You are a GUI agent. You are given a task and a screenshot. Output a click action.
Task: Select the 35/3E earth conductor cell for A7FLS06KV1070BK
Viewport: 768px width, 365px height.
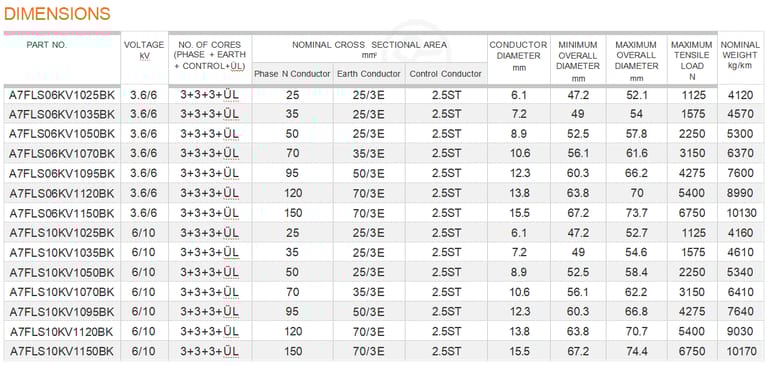coord(369,154)
